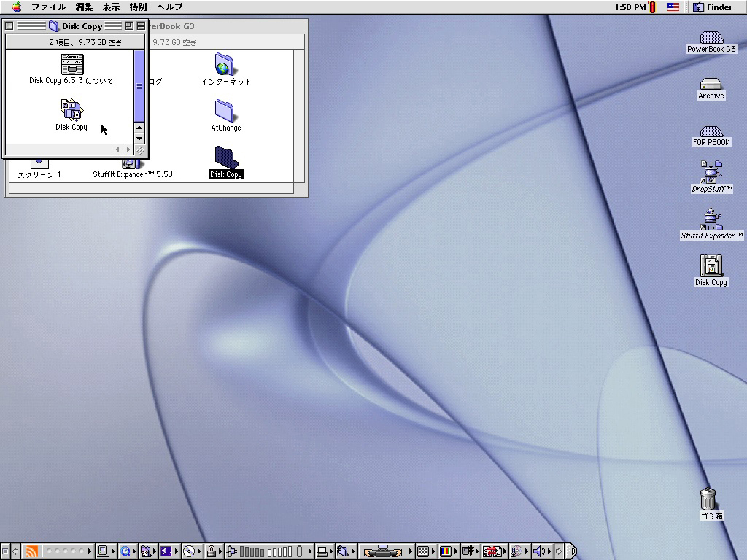Open the 特別 menu
This screenshot has height=560, width=747.
[138, 7]
